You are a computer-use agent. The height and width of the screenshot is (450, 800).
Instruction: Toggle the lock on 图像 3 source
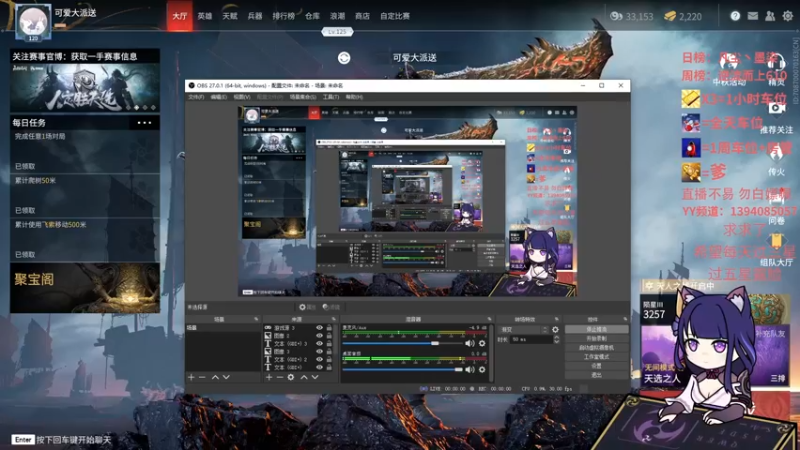pos(329,352)
